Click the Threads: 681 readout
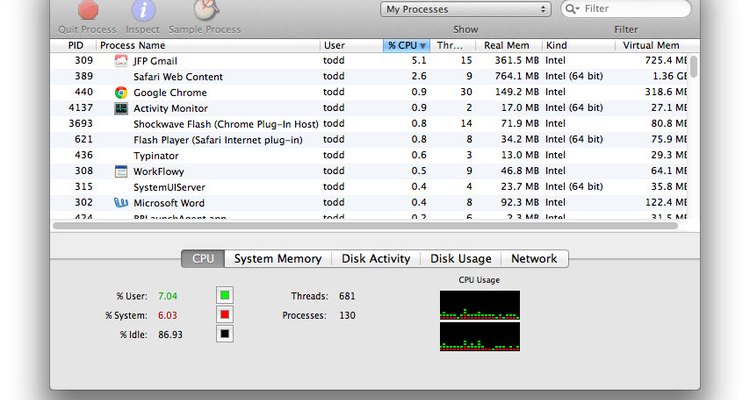750x400 pixels. point(323,296)
